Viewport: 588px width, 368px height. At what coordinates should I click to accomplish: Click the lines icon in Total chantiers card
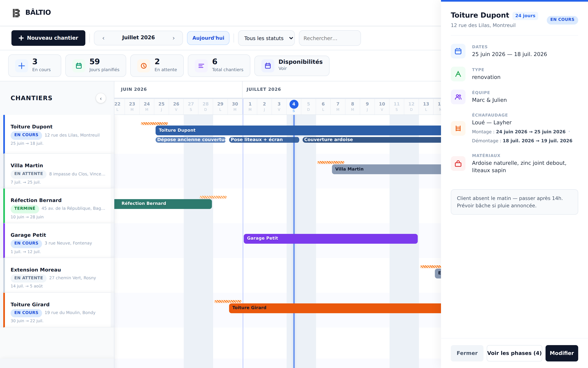[201, 66]
